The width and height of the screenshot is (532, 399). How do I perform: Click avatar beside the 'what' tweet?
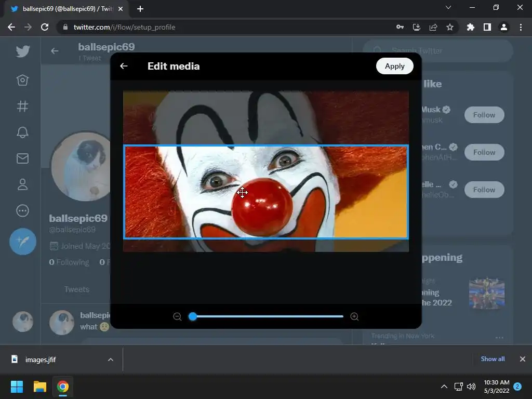point(62,322)
